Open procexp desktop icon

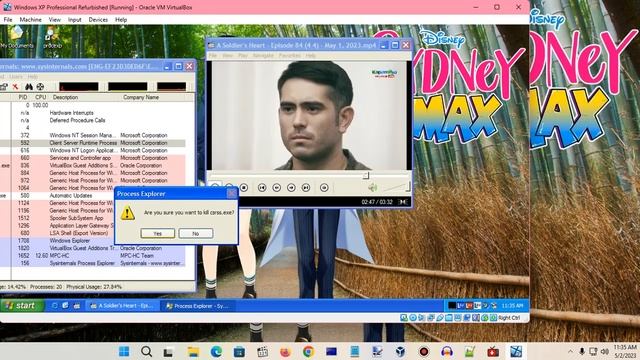click(x=53, y=38)
